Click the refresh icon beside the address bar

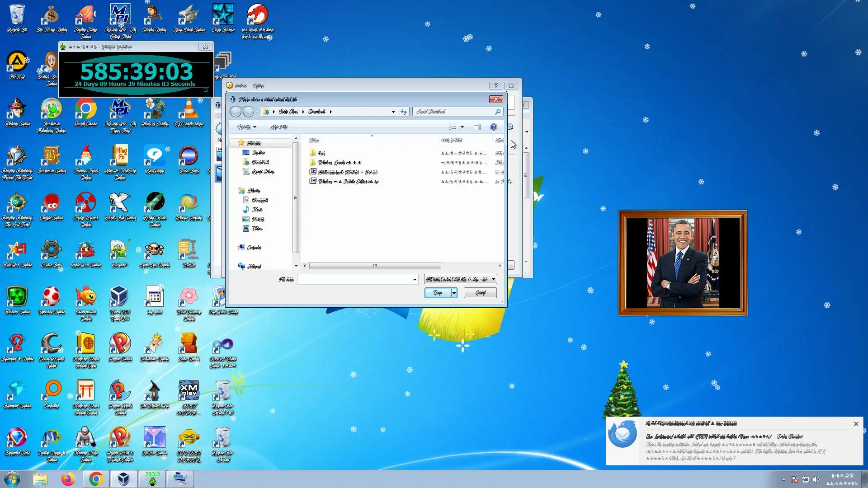click(404, 112)
